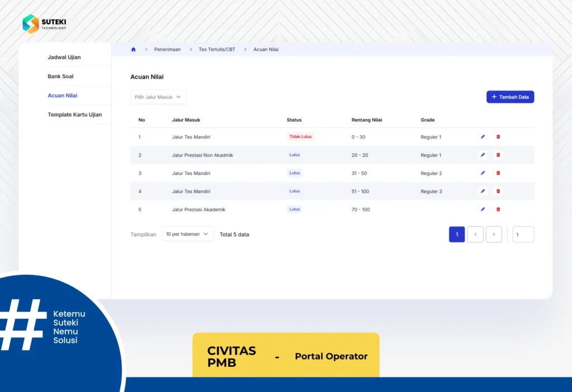The width and height of the screenshot is (572, 392).
Task: Delete row 1 with range 0 - 30
Action: coord(498,137)
